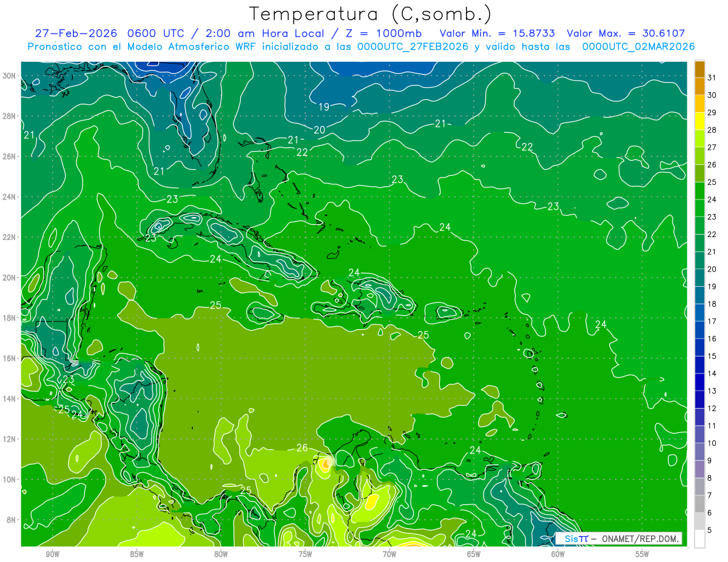Click the "65W" longitude axis label
This screenshot has width=728, height=562.
coord(474,554)
